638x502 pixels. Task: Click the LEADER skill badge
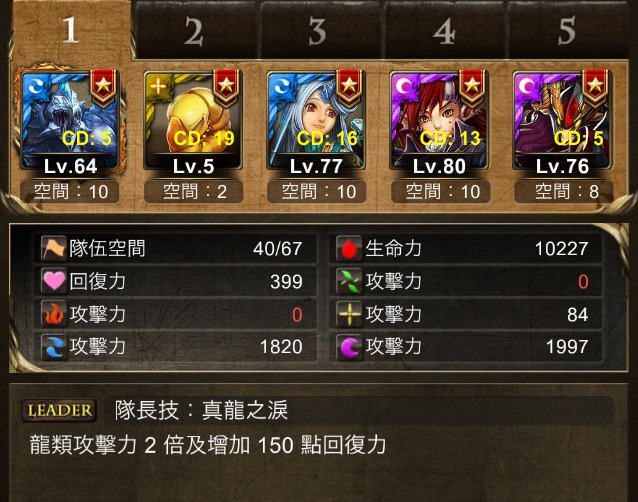[59, 410]
